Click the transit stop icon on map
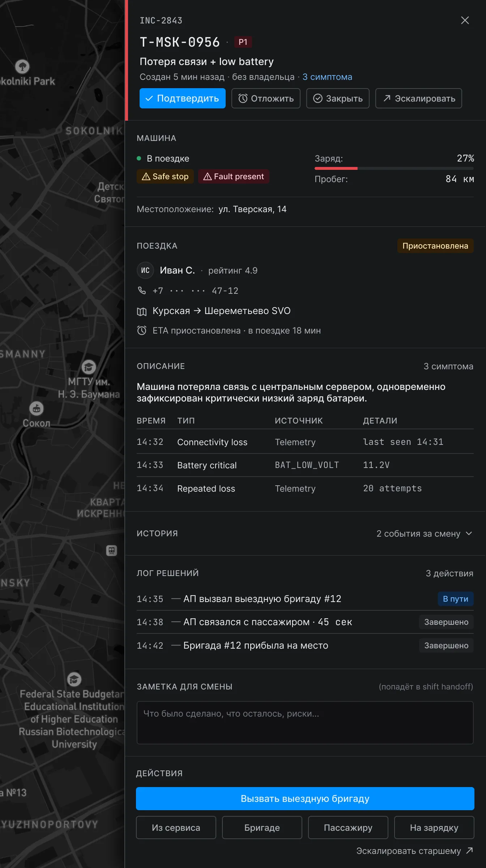 click(111, 550)
